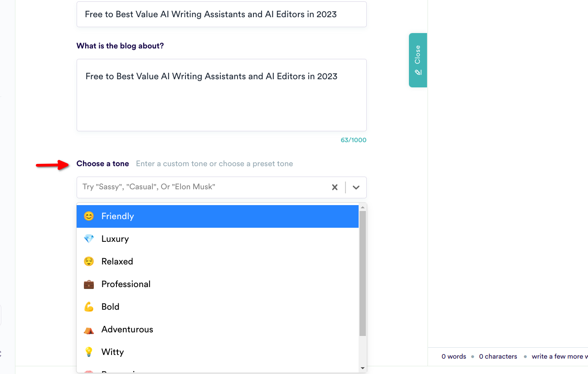Select the Adventurous tone option
Viewport: 588px width, 374px height.
[218, 330]
